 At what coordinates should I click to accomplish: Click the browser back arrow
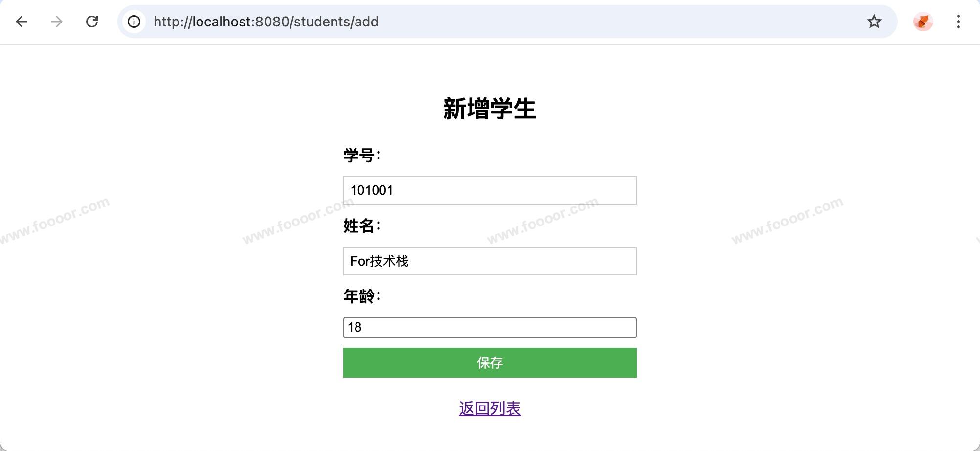22,22
